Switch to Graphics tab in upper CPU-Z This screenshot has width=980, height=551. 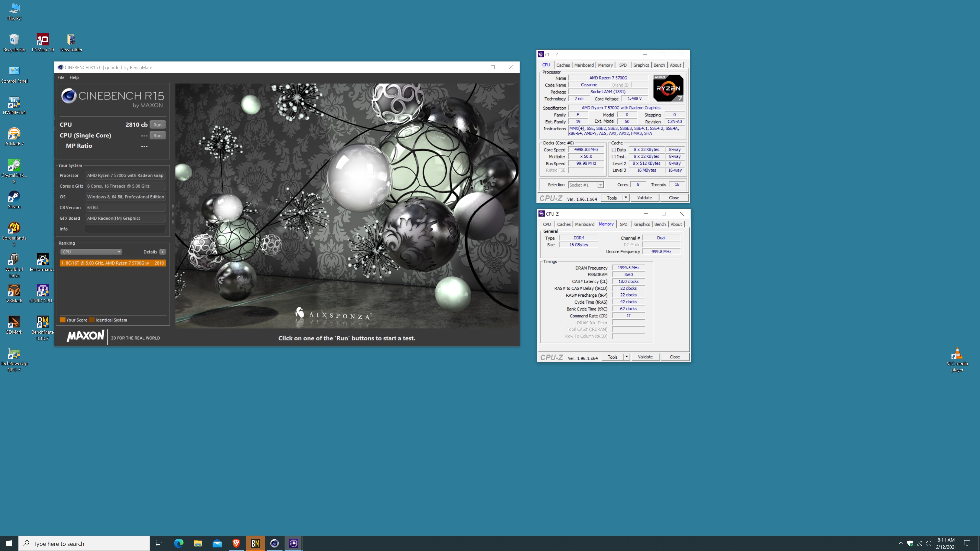click(x=641, y=65)
